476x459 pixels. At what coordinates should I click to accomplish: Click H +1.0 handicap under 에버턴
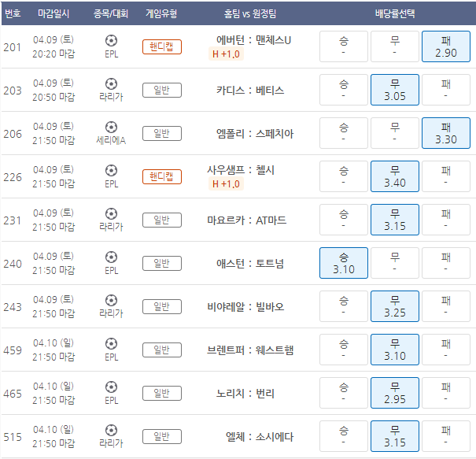(x=226, y=54)
